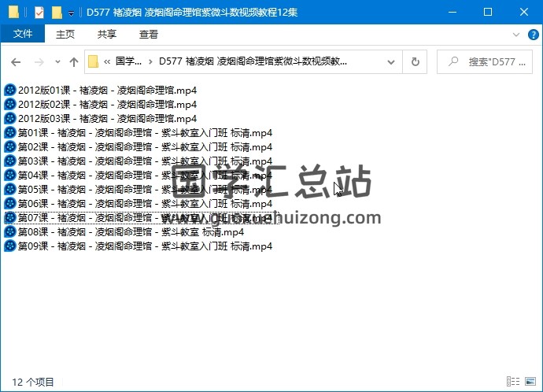Screen dimensions: 543x392
Task: Open recent locations dropdown arrow
Action: [x=57, y=62]
